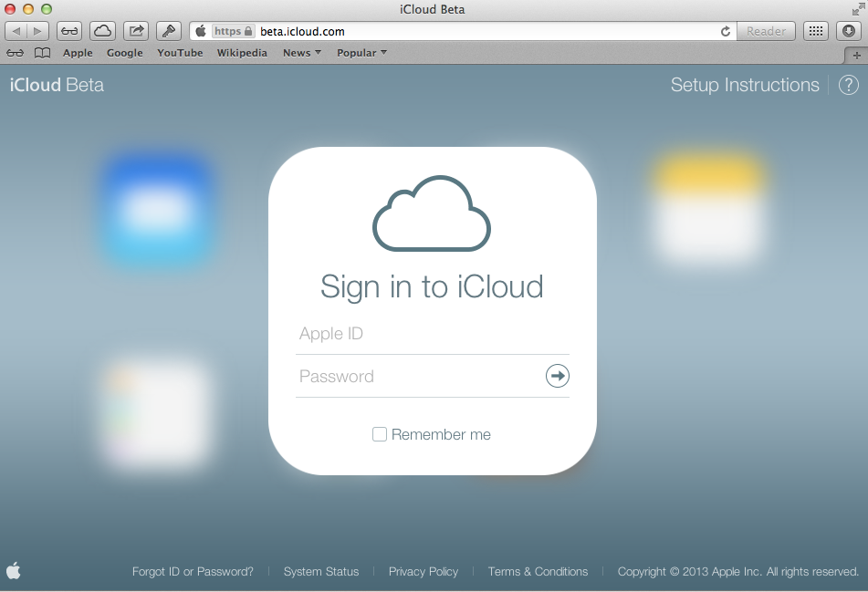Open the Wikipedia bookmark
This screenshot has height=592, width=868.
[242, 53]
